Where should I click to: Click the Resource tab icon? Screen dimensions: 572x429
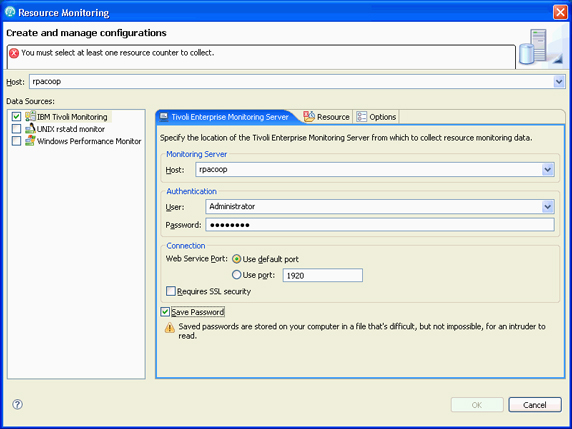click(309, 117)
